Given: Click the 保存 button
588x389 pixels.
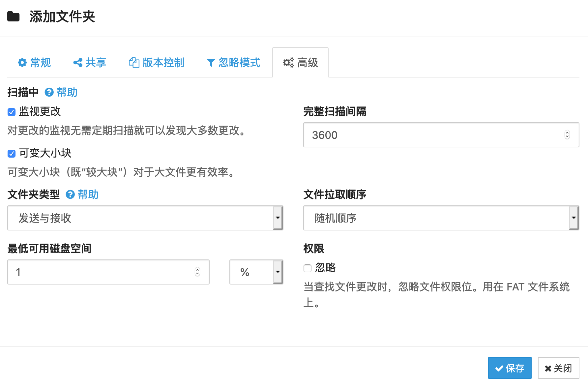Looking at the screenshot, I should pos(510,368).
